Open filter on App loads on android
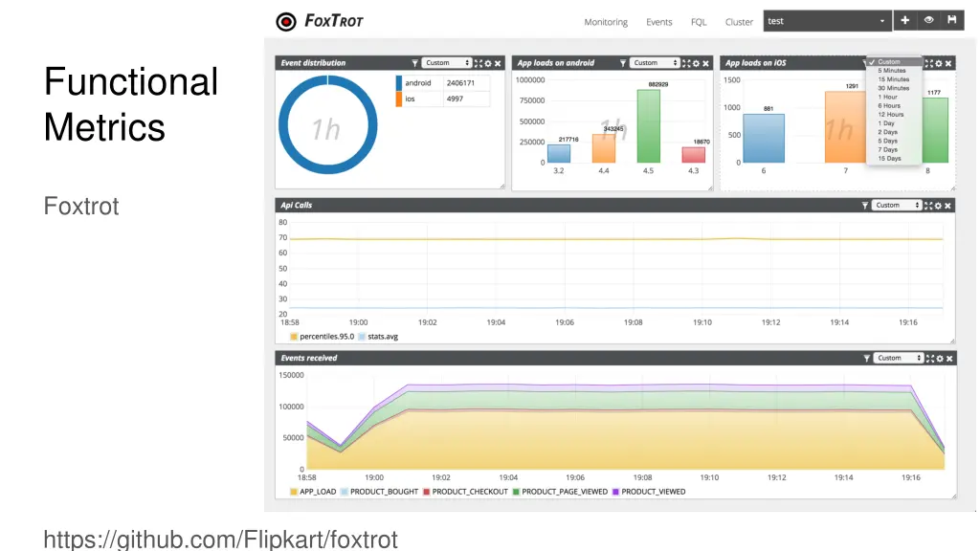The width and height of the screenshot is (980, 551). [x=622, y=63]
